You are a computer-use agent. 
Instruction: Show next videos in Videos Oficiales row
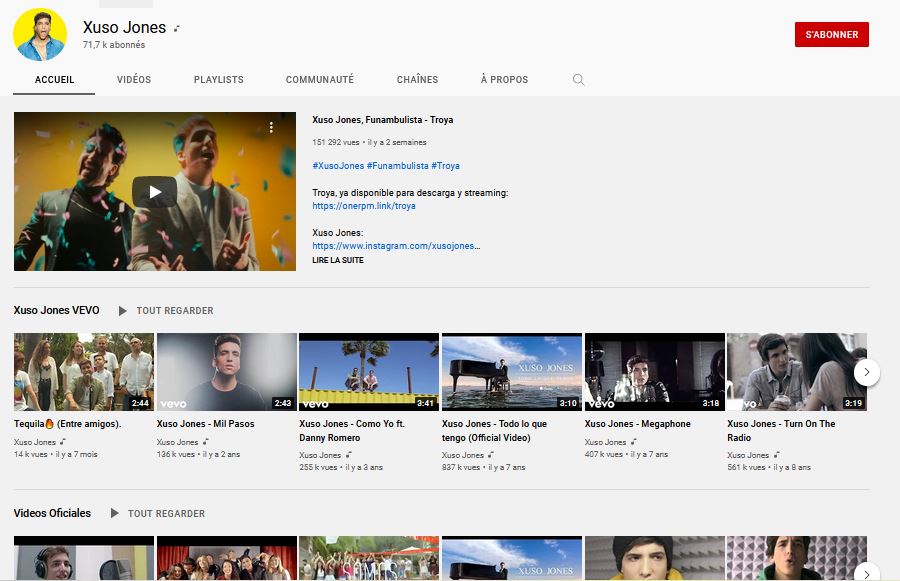(x=867, y=573)
